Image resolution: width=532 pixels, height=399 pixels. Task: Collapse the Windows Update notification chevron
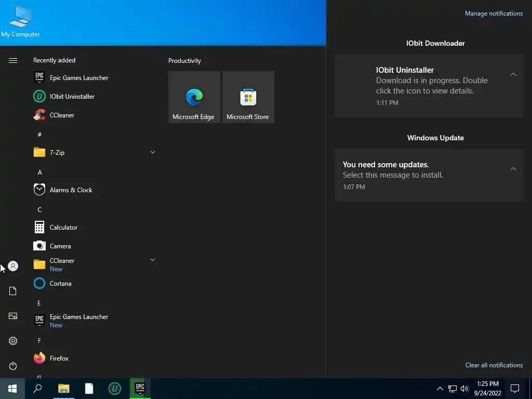coord(513,169)
